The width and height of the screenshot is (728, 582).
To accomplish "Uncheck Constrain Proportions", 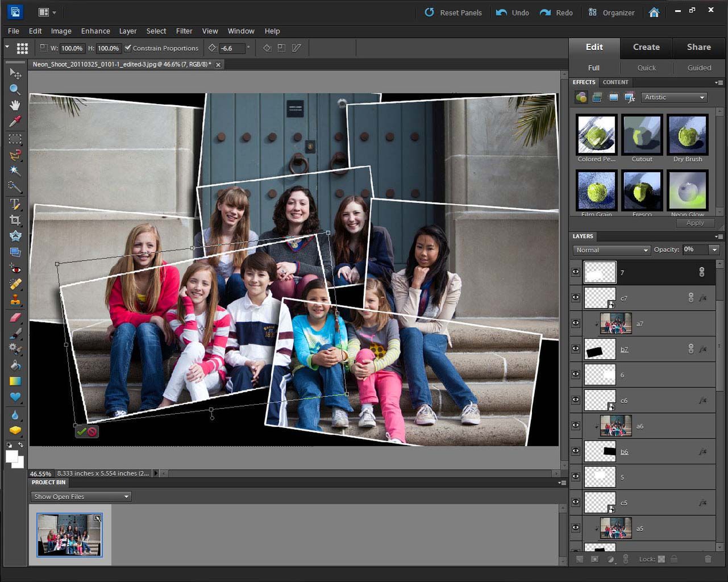I will point(128,48).
